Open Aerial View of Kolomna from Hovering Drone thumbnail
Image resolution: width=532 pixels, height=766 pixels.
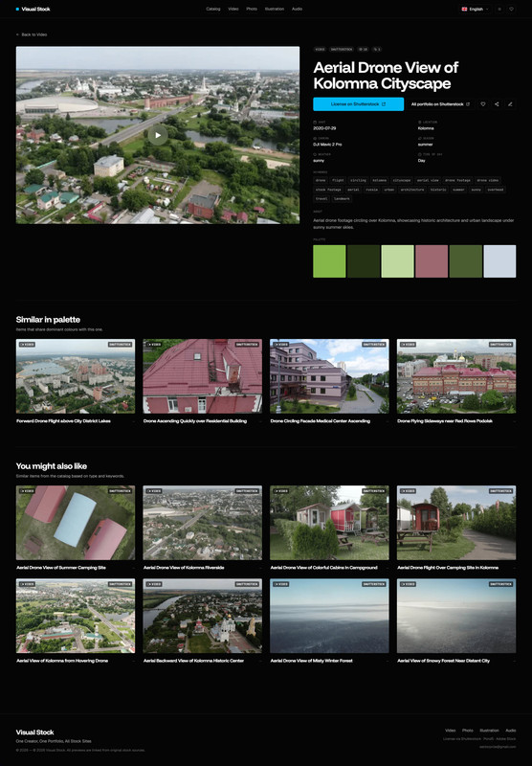pyautogui.click(x=76, y=616)
